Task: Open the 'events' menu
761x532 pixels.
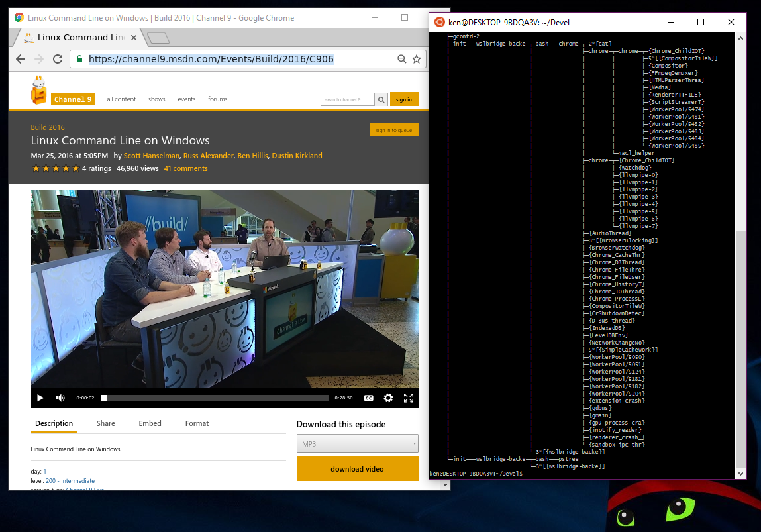Action: coord(186,99)
